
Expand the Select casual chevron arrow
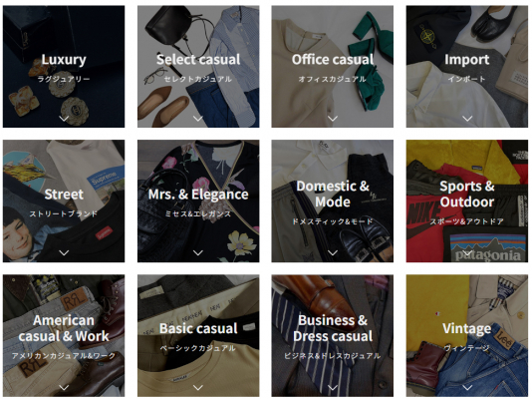pos(198,119)
